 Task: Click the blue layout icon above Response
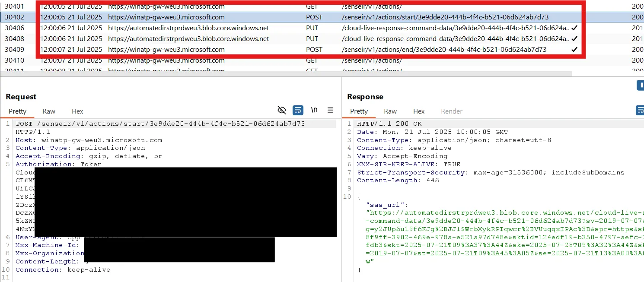(640, 85)
